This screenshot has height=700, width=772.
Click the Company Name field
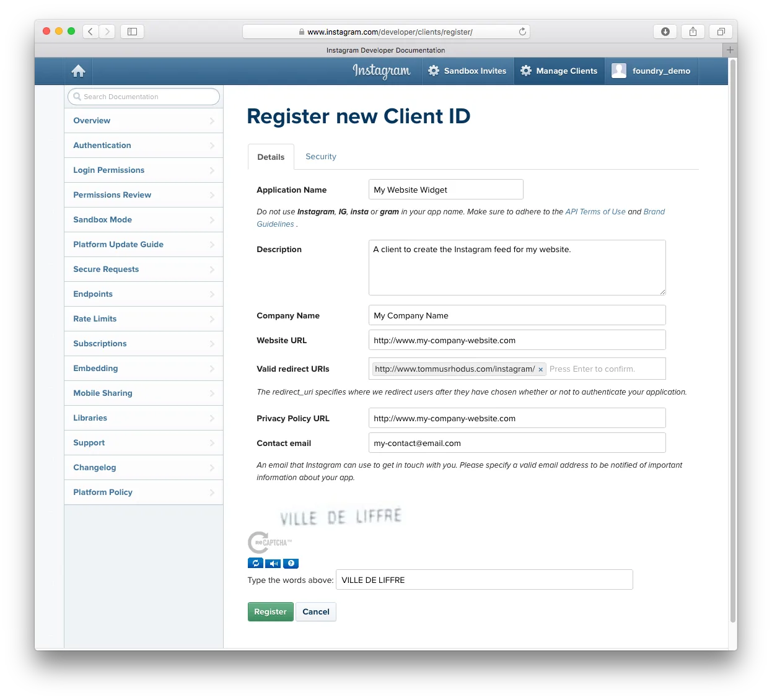click(517, 315)
